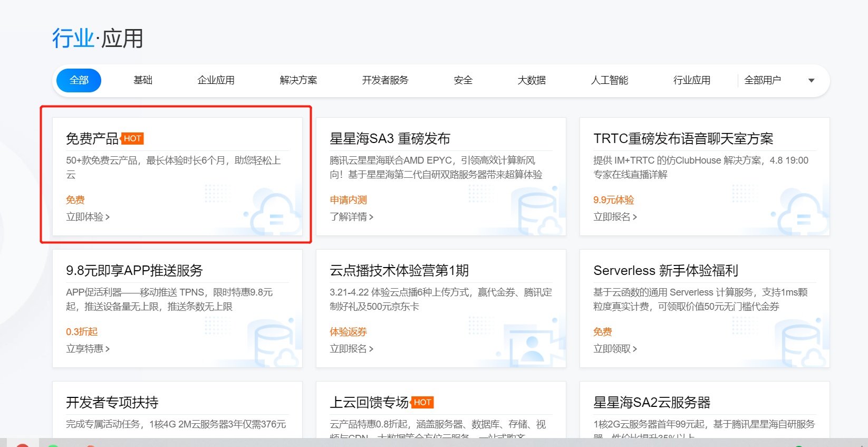Open TRTC重磅发布语音聊天室方案 title
Image resolution: width=868 pixels, height=447 pixels.
(683, 139)
